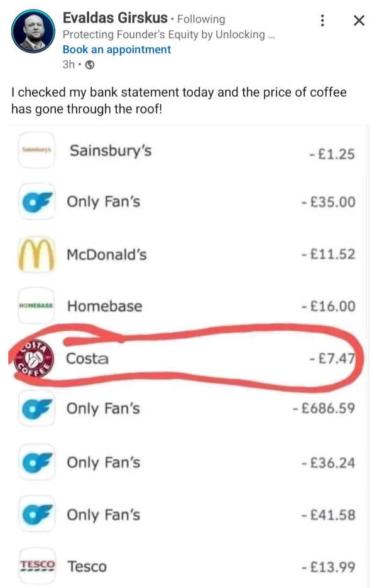Screen dimensions: 377x588
Task: Click the globe visibility icon near 3h
Action: [x=90, y=65]
